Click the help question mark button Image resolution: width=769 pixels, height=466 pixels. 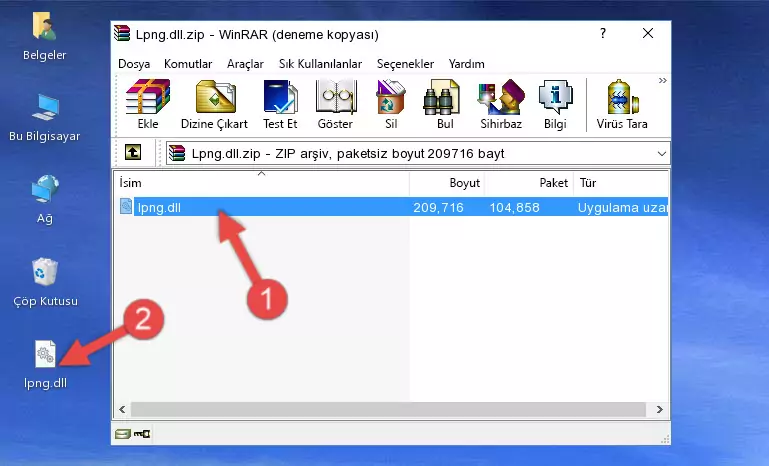click(603, 33)
